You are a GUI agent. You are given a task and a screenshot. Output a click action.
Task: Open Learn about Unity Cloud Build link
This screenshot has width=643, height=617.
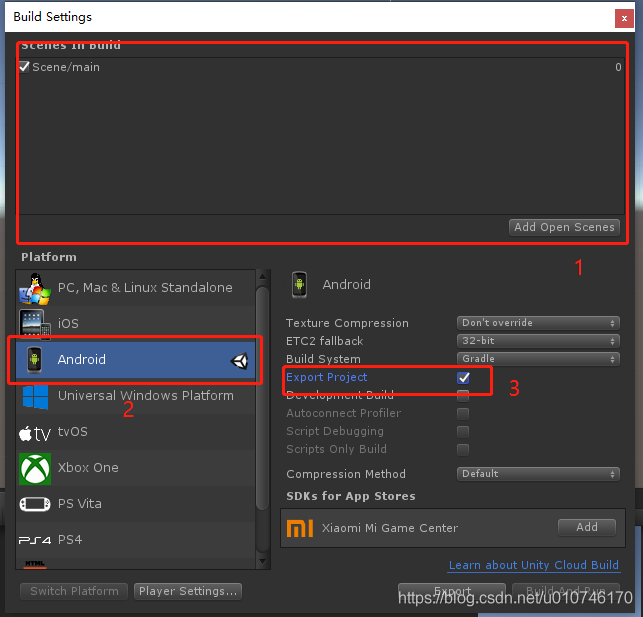(534, 565)
